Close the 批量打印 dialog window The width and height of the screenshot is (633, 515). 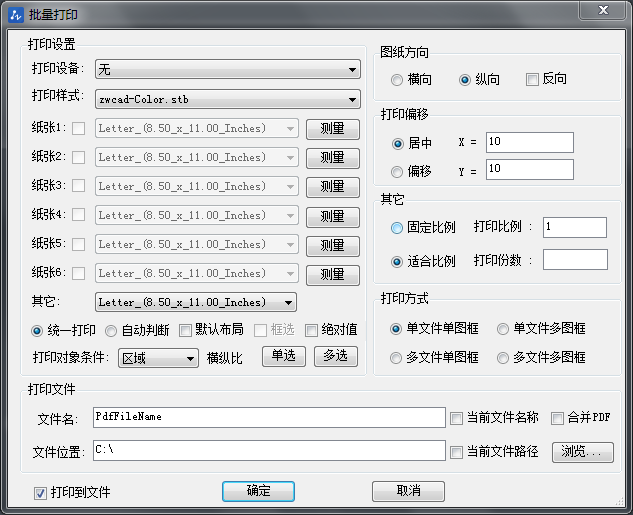(602, 10)
